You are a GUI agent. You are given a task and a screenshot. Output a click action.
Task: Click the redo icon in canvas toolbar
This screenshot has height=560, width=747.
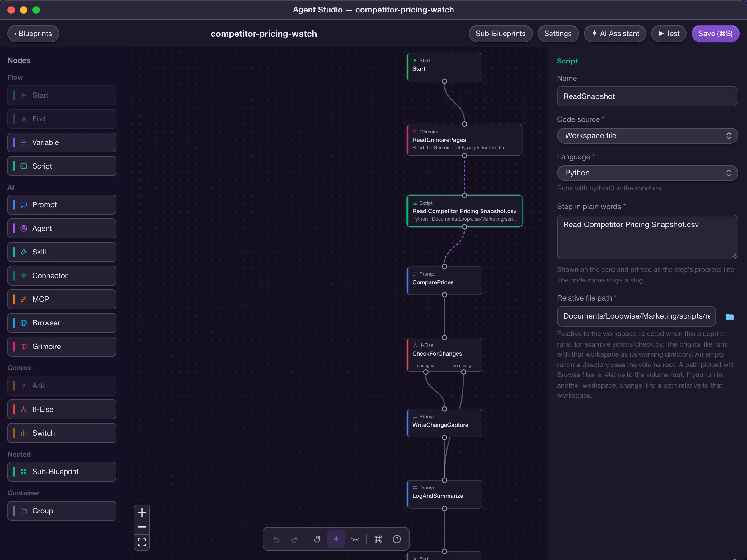click(x=294, y=539)
